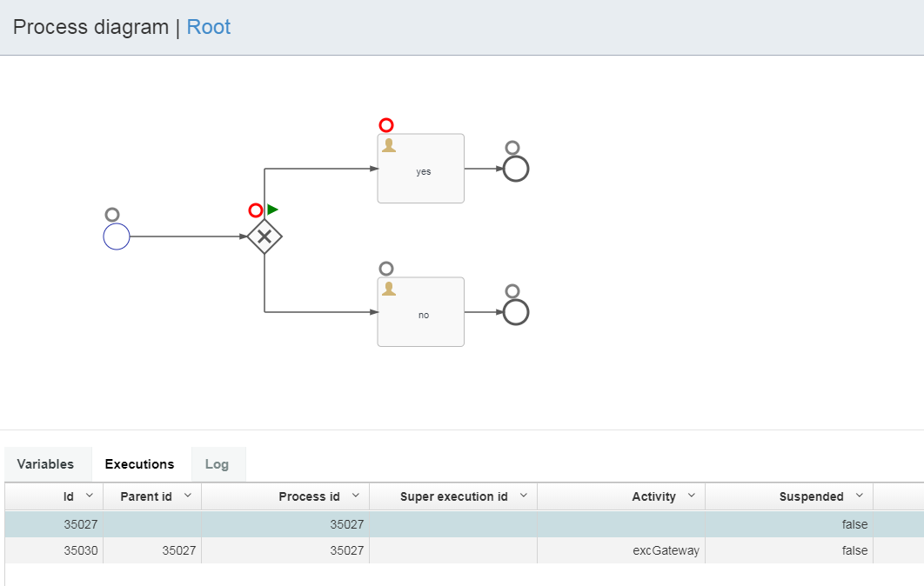Open the Root breadcrumb link

[x=209, y=27]
